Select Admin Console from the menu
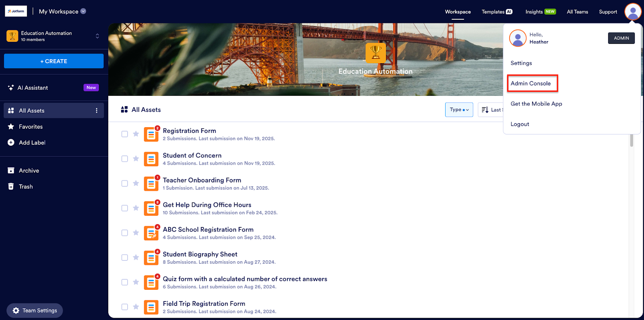The image size is (644, 320). pos(530,83)
